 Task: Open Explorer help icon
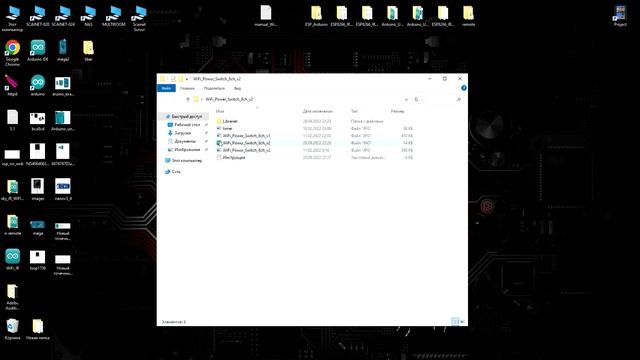tap(464, 88)
